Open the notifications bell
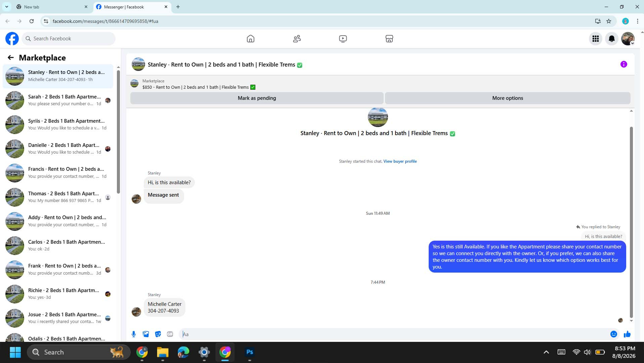644x363 pixels. coord(612,39)
